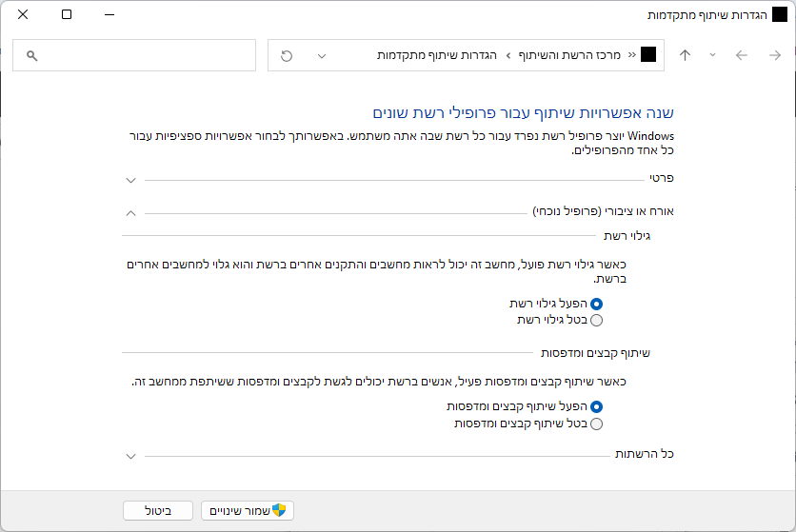Click inside the search input box
This screenshot has width=796, height=532.
(143, 56)
